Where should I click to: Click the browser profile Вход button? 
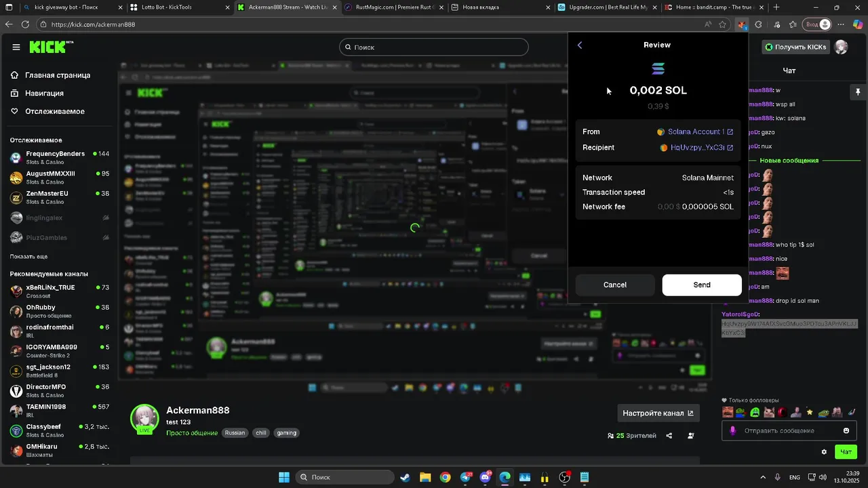(817, 24)
